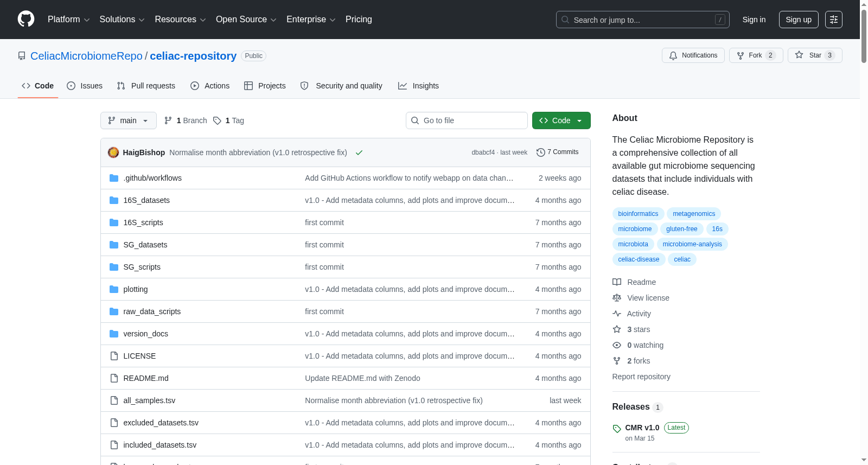Click the SG_datasets folder icon

click(114, 245)
